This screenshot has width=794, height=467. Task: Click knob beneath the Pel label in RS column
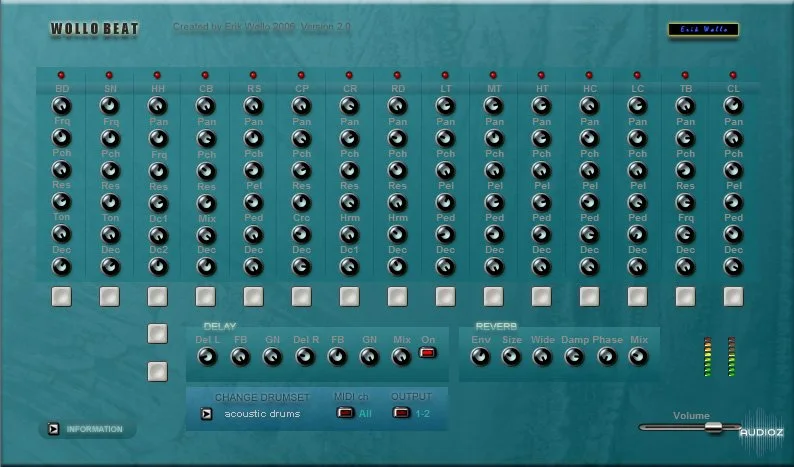tap(254, 202)
